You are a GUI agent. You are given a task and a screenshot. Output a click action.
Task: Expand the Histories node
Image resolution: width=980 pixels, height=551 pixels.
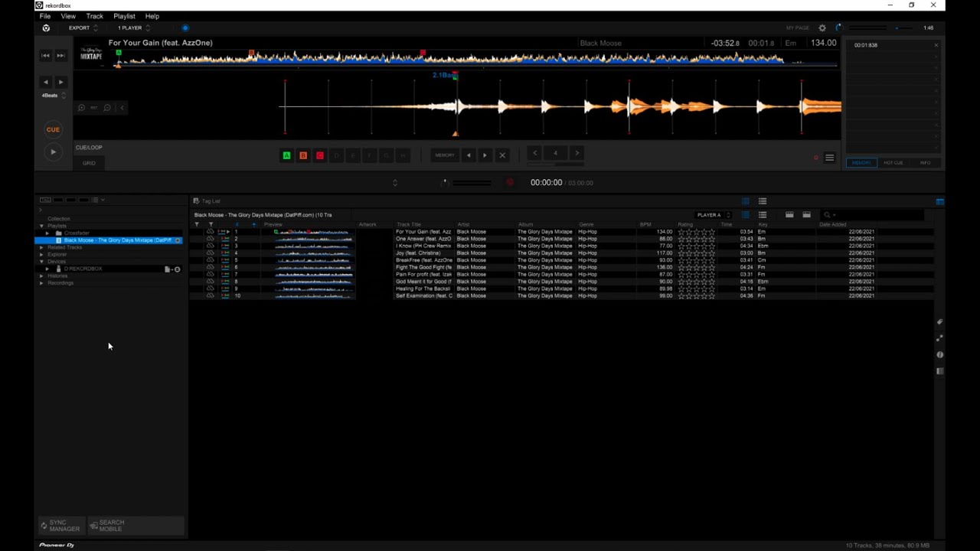pos(41,276)
